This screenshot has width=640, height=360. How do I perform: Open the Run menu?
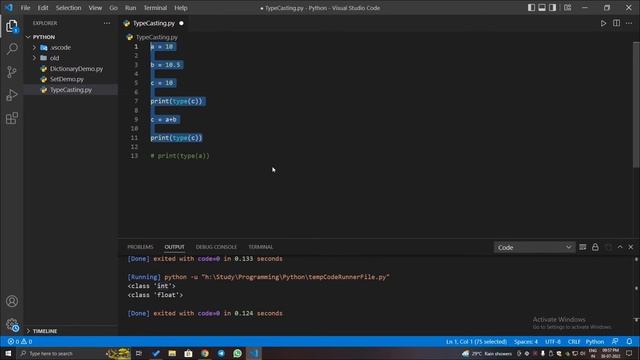131,8
